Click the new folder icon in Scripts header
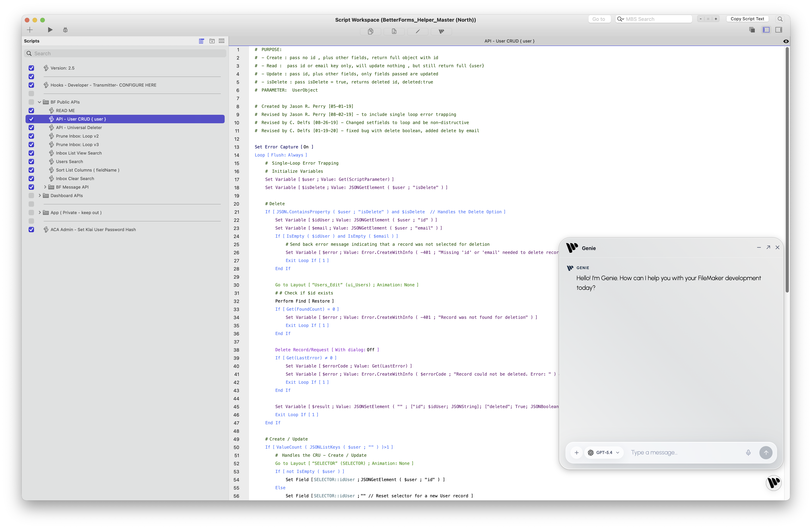The height and width of the screenshot is (529, 812). point(212,41)
